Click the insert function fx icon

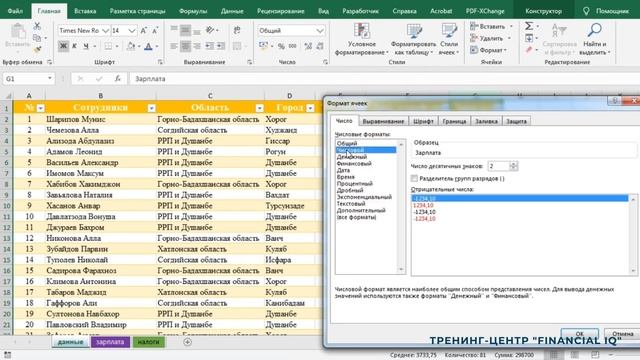118,78
